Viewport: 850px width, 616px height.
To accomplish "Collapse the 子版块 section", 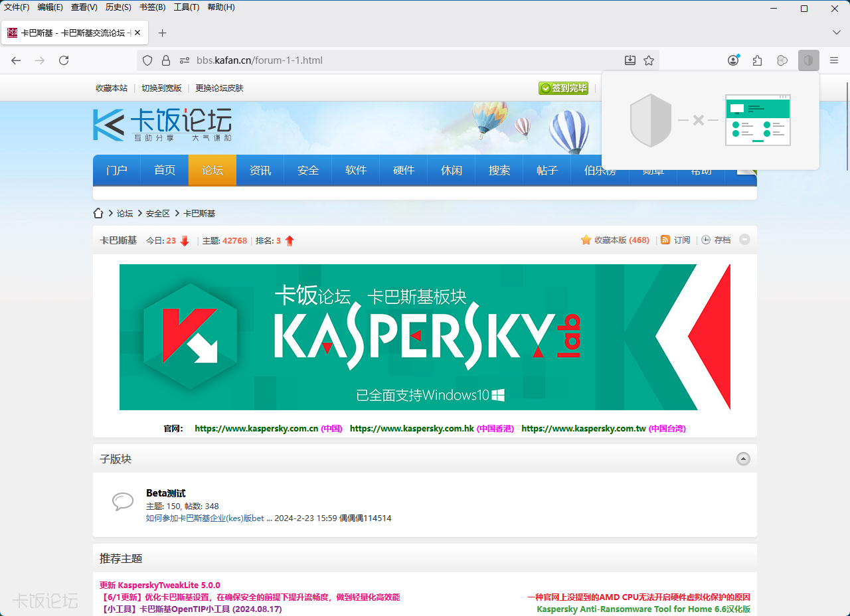I will (744, 458).
